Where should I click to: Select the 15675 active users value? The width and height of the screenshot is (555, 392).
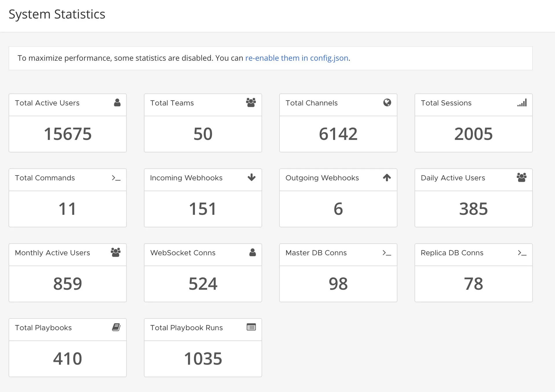[x=68, y=134]
